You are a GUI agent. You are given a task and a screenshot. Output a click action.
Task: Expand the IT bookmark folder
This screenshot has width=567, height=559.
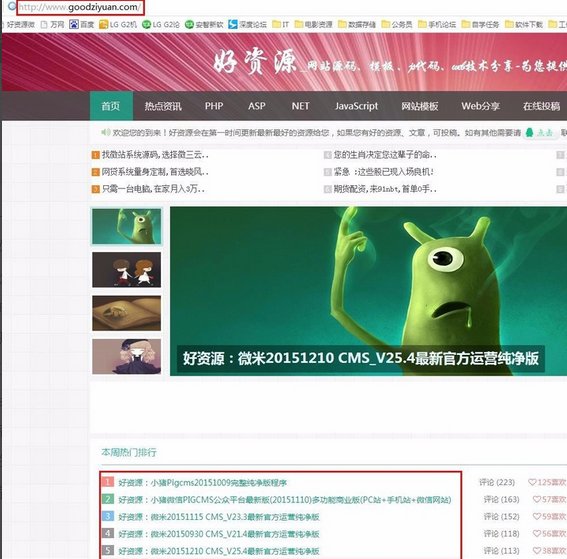point(281,25)
